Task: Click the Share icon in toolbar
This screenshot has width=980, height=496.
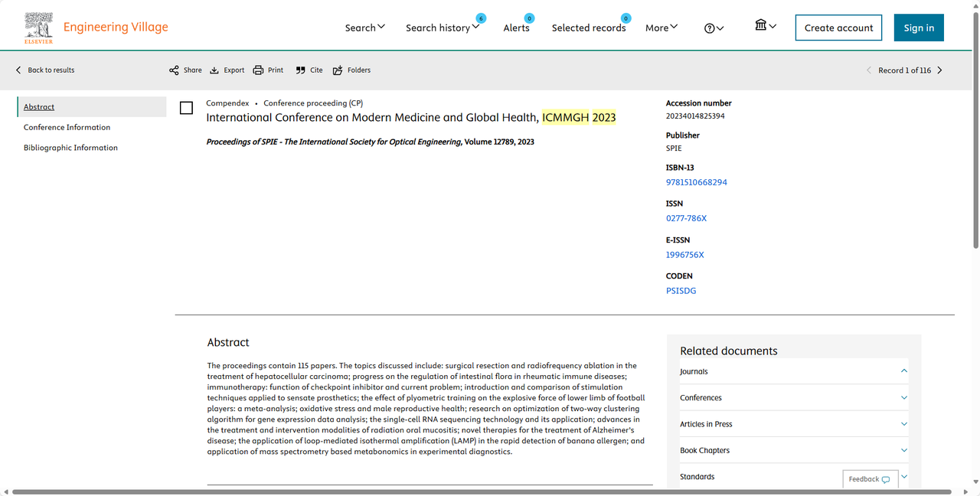Action: [175, 70]
